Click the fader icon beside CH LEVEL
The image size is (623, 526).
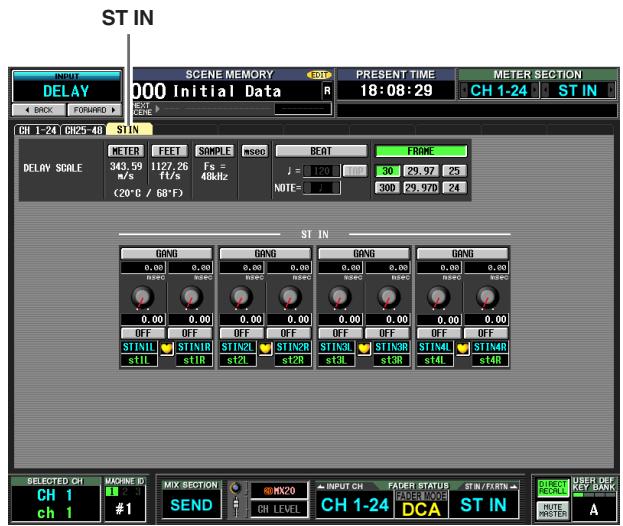(x=236, y=507)
